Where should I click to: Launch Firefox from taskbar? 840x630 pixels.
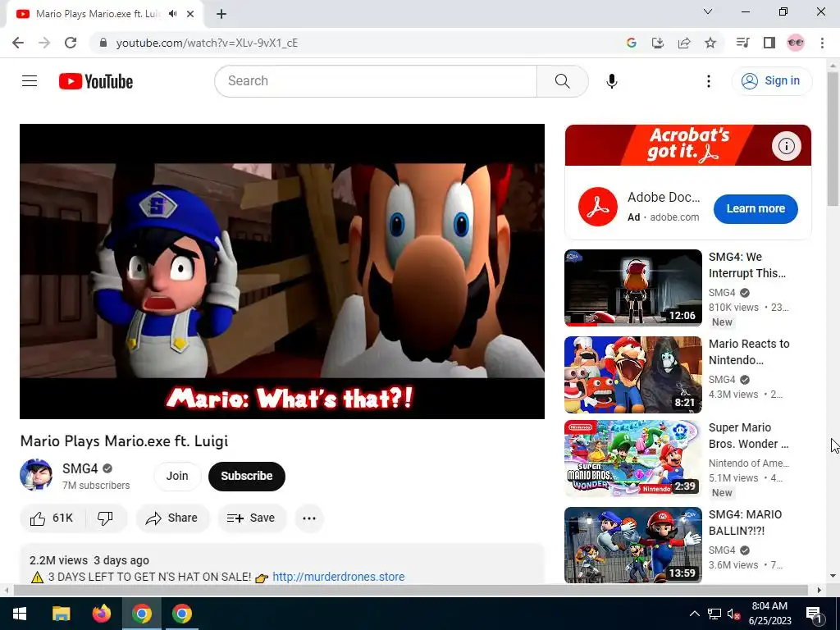[101, 614]
